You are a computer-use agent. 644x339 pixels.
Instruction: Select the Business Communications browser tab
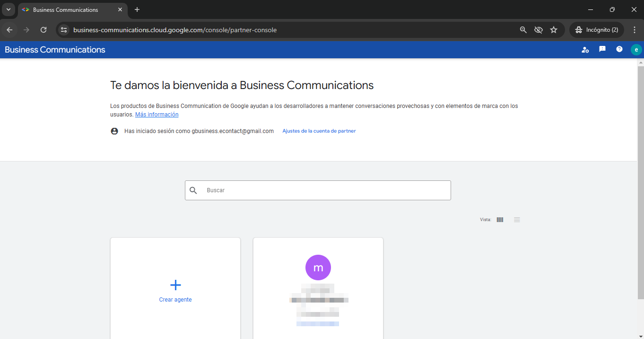(x=72, y=10)
